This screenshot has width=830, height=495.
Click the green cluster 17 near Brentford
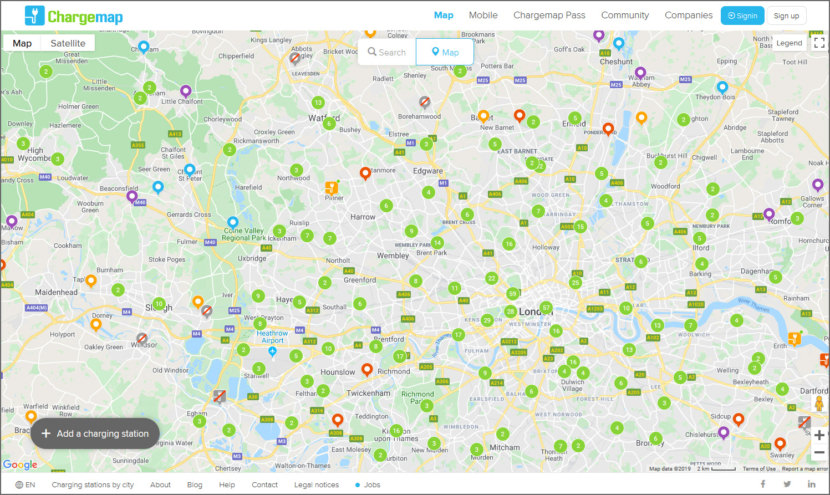(400, 356)
